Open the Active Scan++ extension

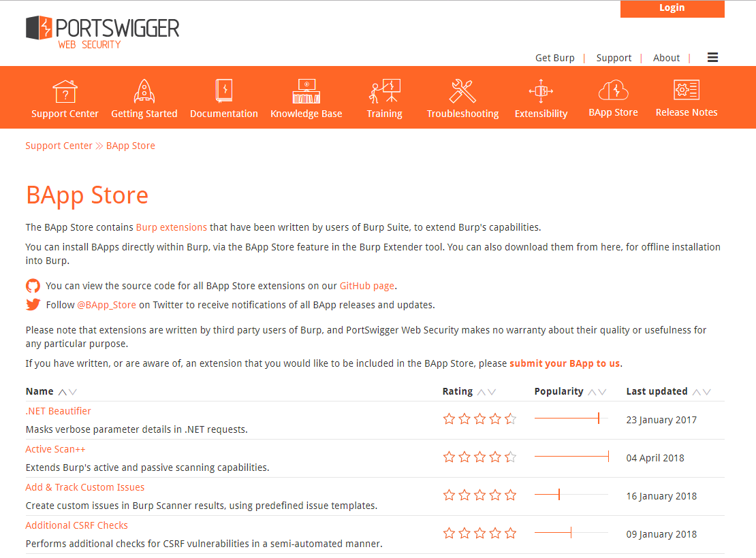[55, 449]
